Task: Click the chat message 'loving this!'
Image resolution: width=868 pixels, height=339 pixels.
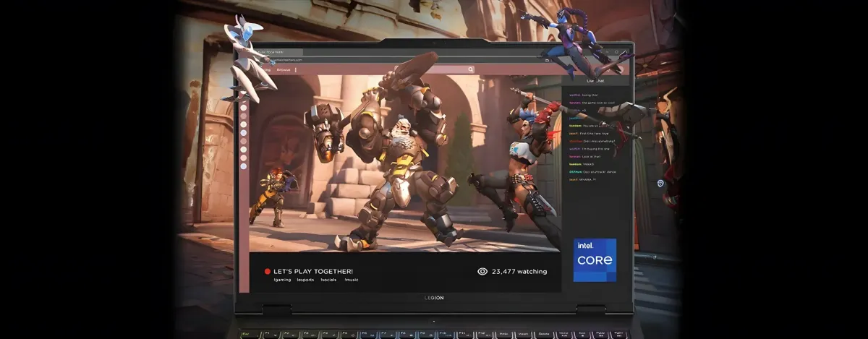Action: [x=590, y=95]
